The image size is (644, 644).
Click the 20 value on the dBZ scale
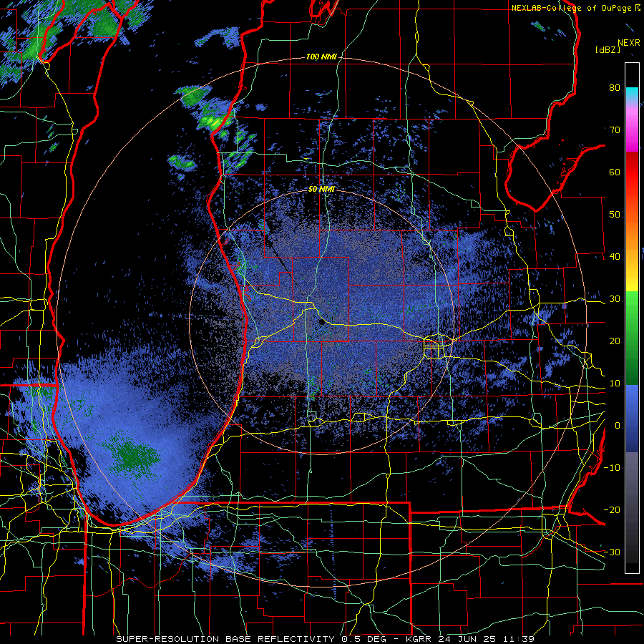615,341
